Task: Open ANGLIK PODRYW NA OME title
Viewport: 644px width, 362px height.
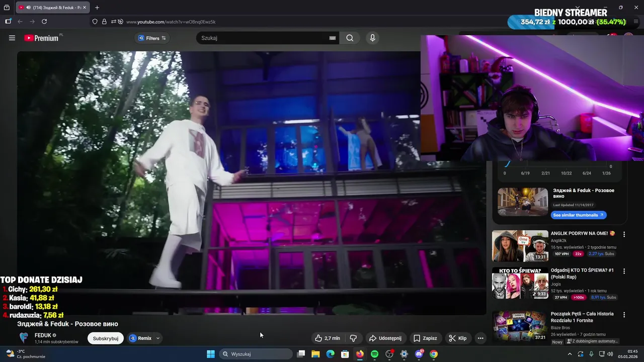Action: (583, 233)
